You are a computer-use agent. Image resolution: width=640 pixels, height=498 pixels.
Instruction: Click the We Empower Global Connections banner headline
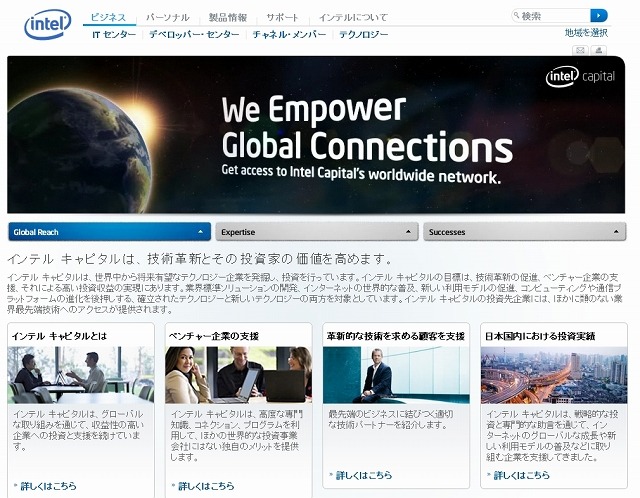[x=367, y=127]
